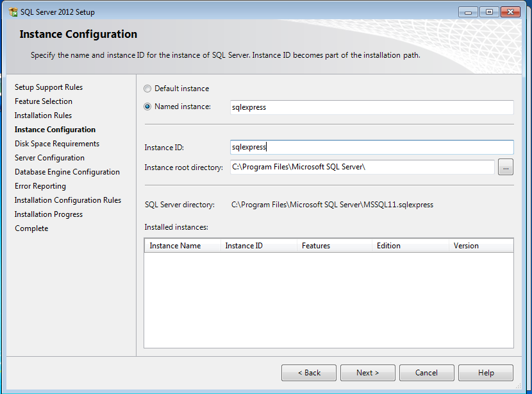Image resolution: width=532 pixels, height=394 pixels.
Task: Open Help for instance configuration
Action: pos(486,373)
